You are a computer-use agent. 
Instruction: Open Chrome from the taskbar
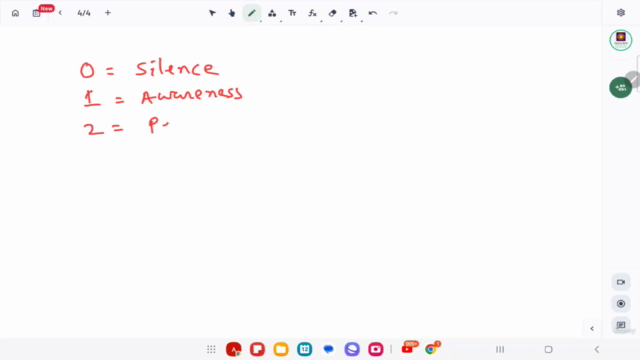[431, 349]
